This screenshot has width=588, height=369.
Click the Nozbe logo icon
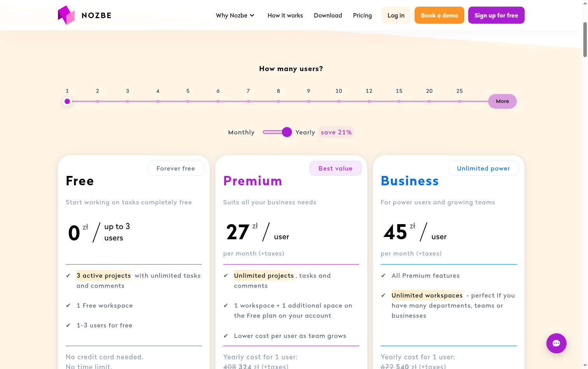tap(66, 15)
